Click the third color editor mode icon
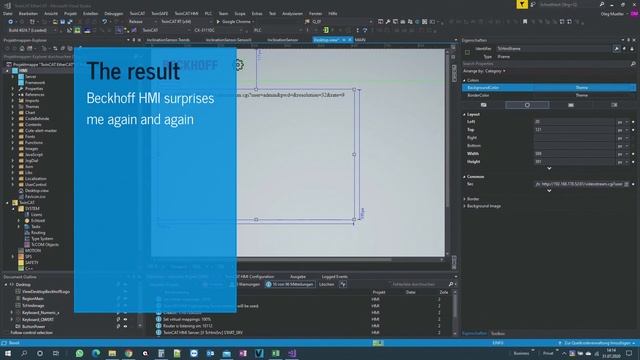This screenshot has height=360, width=640. point(571,105)
